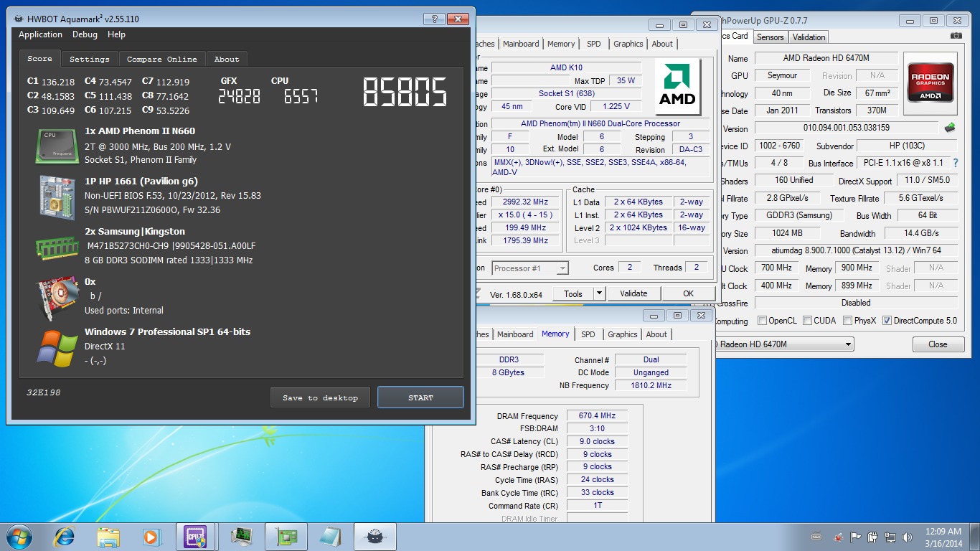Open the Help menu in Aquamark

[116, 34]
